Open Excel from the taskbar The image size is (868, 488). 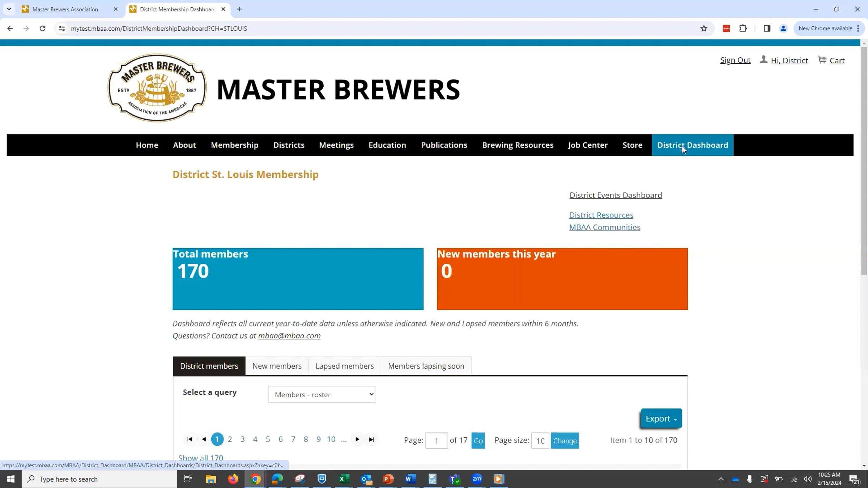point(344,479)
